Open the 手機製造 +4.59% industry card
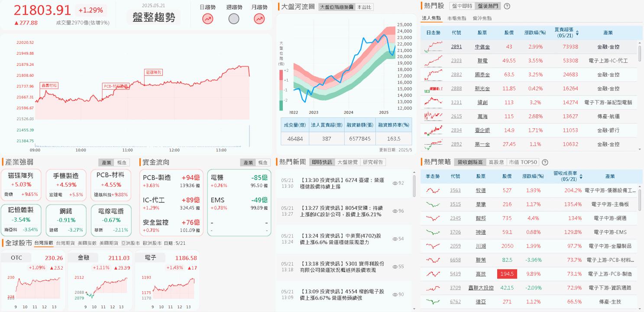The width and height of the screenshot is (644, 312). point(65,185)
